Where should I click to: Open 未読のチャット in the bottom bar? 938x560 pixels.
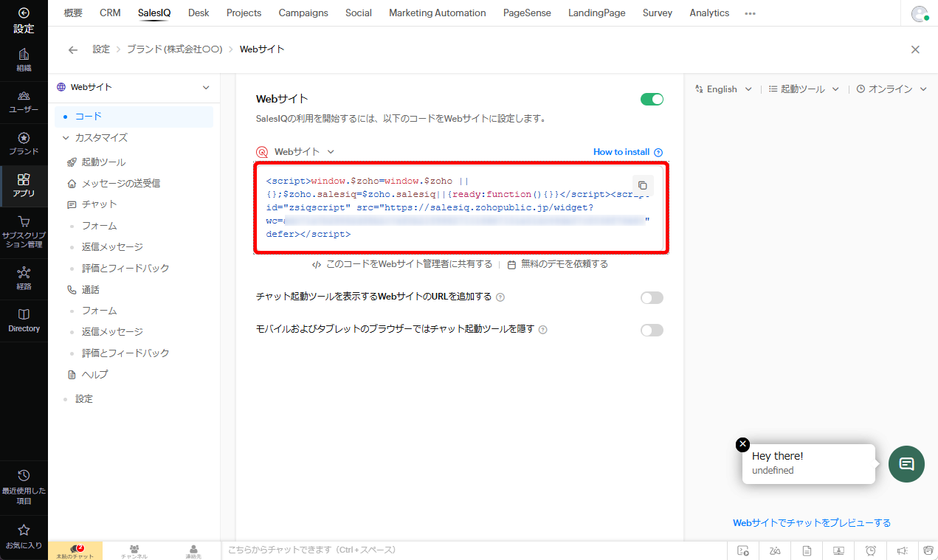click(75, 551)
